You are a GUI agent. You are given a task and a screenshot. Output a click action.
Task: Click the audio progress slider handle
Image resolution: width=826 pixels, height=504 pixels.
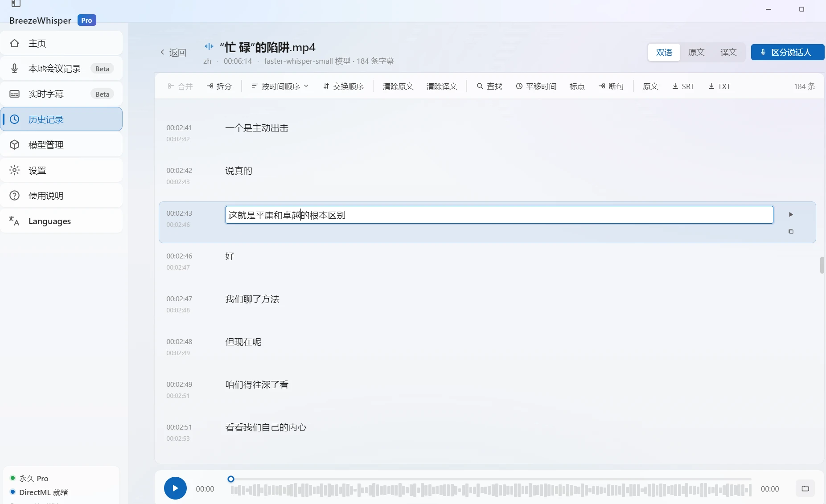231,479
